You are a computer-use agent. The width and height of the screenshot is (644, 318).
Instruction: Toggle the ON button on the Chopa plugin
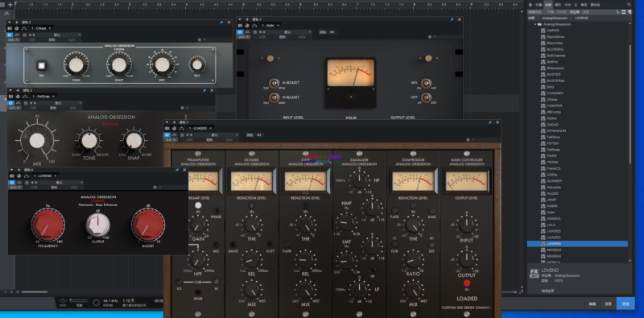pos(41,65)
